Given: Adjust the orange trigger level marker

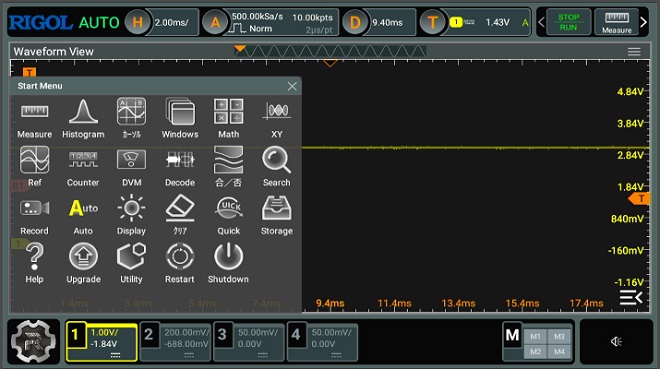Looking at the screenshot, I should (639, 199).
